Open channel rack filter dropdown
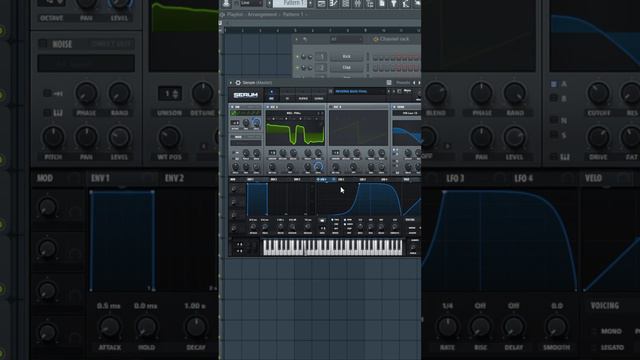The width and height of the screenshot is (640, 360). 347,39
